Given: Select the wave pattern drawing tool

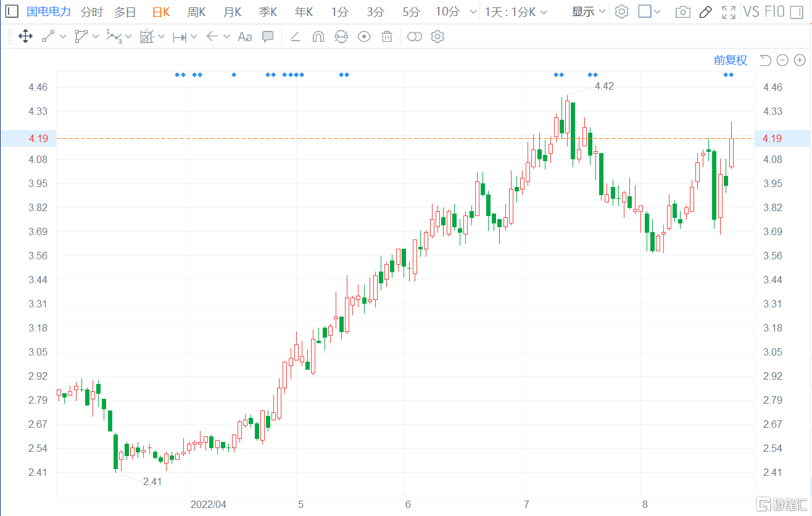Looking at the screenshot, I should coord(114,36).
